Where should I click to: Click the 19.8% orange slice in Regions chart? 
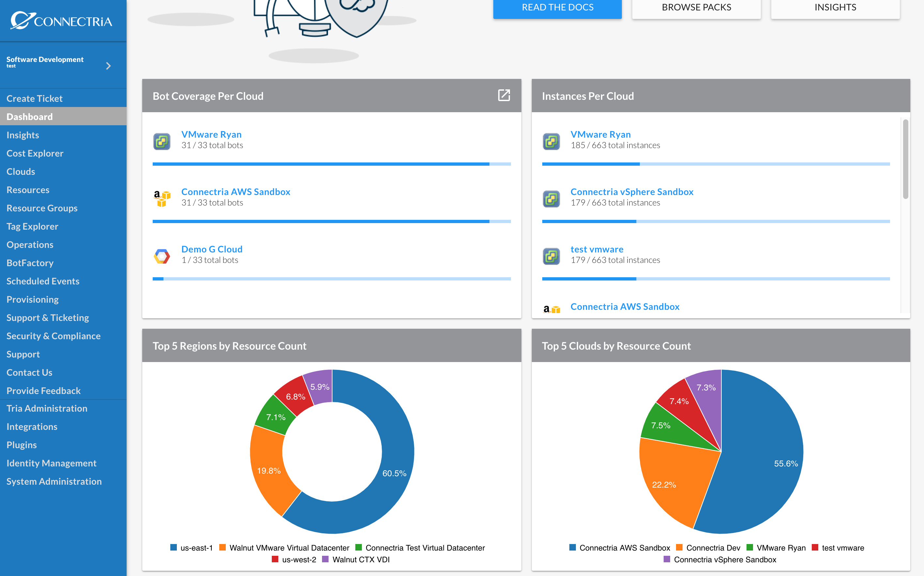coord(269,471)
